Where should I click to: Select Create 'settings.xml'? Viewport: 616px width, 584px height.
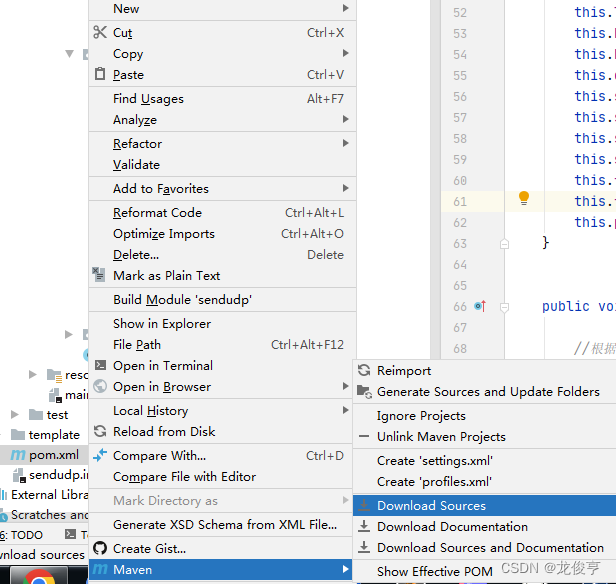484,460
